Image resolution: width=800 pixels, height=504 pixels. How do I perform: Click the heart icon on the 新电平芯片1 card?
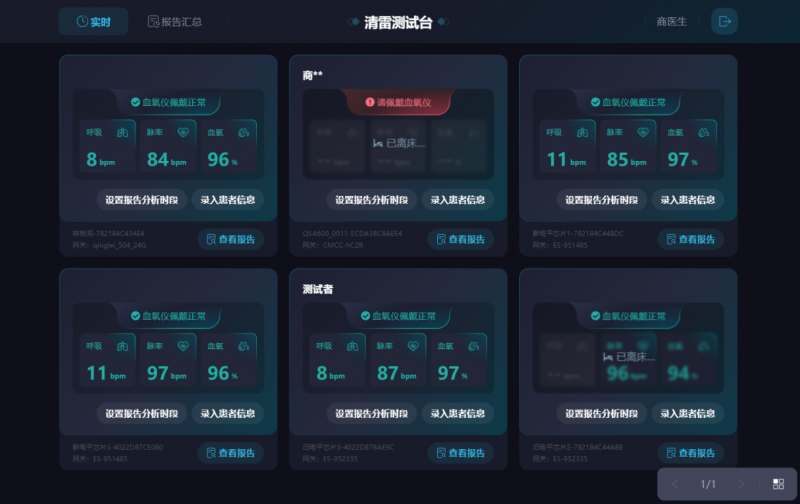coord(643,133)
